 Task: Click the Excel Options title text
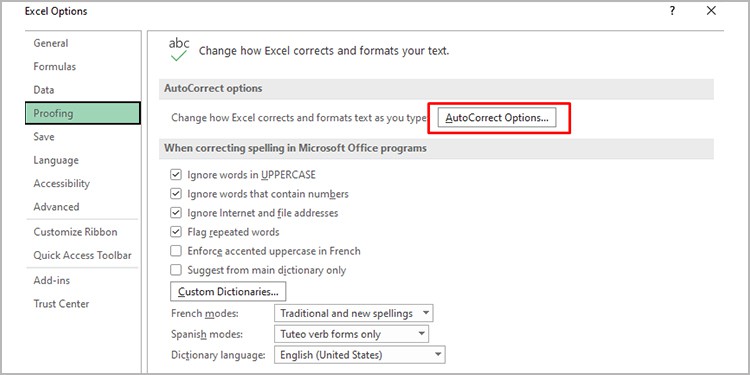coord(56,11)
